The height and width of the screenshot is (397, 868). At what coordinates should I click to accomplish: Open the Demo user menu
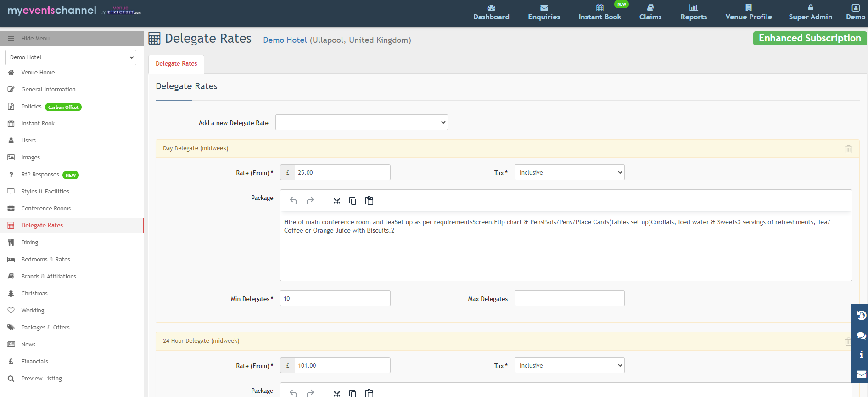(856, 12)
